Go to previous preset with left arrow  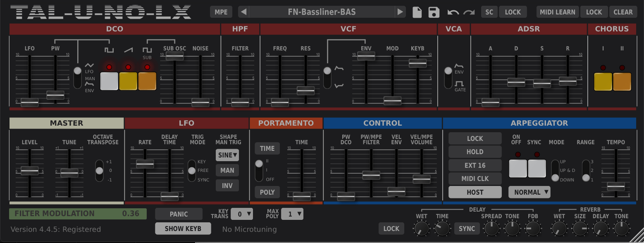(x=243, y=12)
